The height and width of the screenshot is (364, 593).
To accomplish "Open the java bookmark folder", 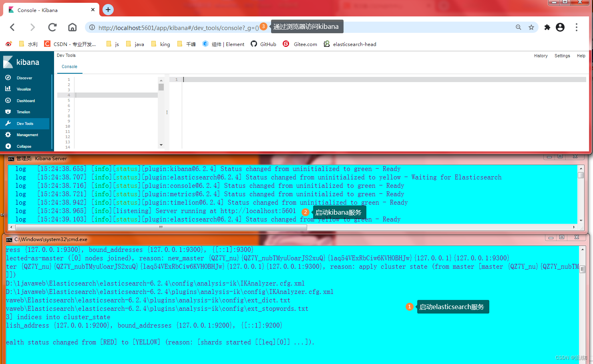I will [135, 44].
